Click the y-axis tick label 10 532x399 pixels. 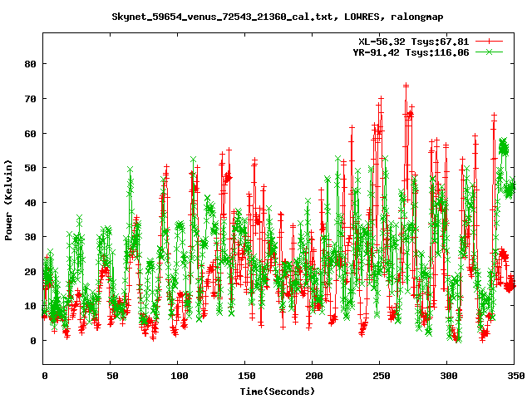30,306
